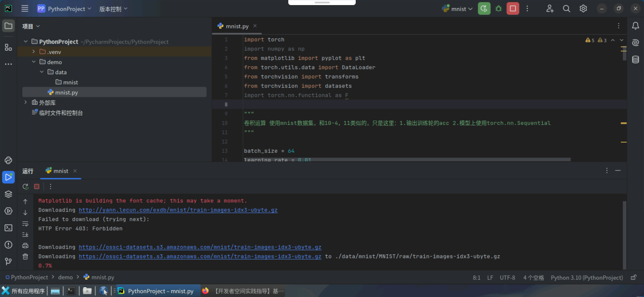Expand the .venv folder in project tree
Screen dimensions: 644x297
click(x=33, y=52)
